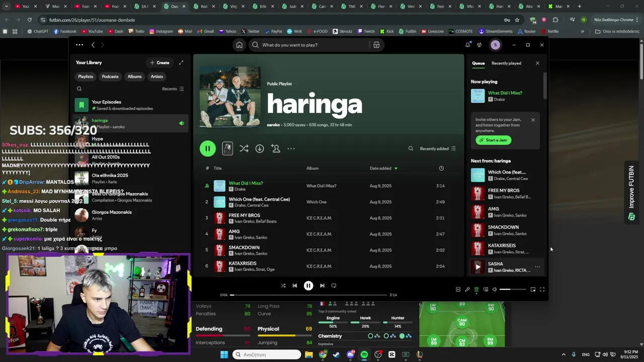
Task: Sort tracks by duration clock icon
Action: point(441,168)
